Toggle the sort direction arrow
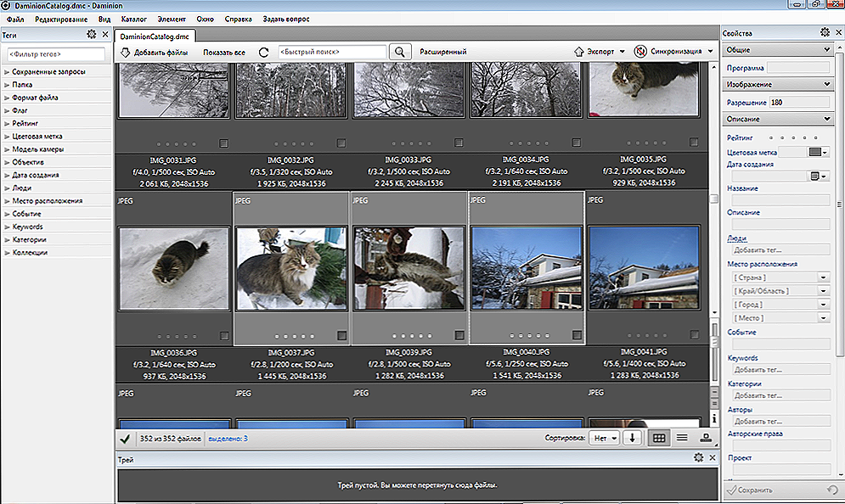This screenshot has height=504, width=845. 632,438
